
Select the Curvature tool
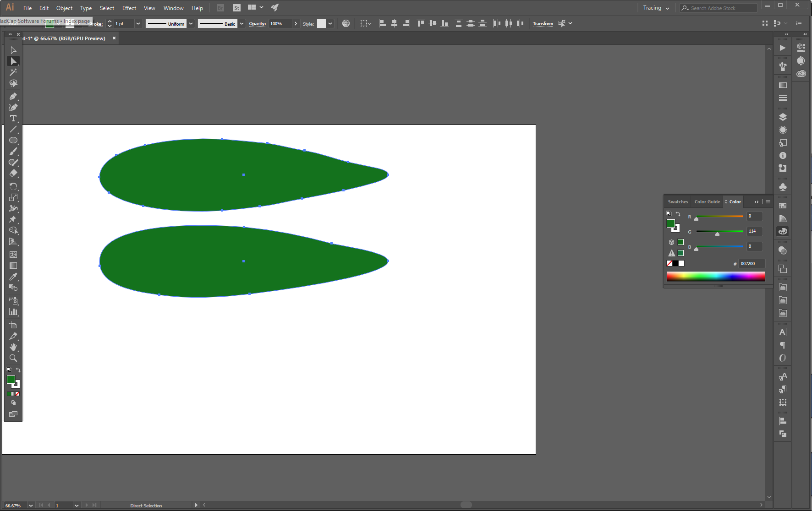(x=13, y=107)
